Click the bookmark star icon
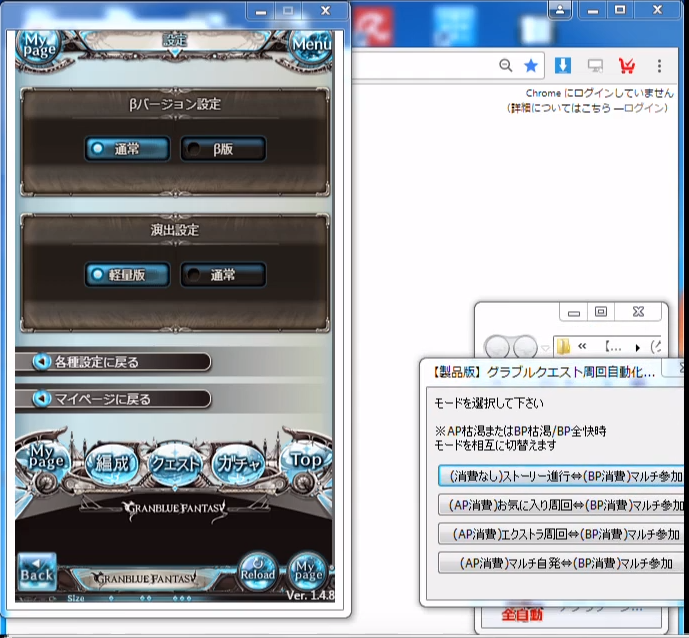This screenshot has width=689, height=638. coord(531,66)
